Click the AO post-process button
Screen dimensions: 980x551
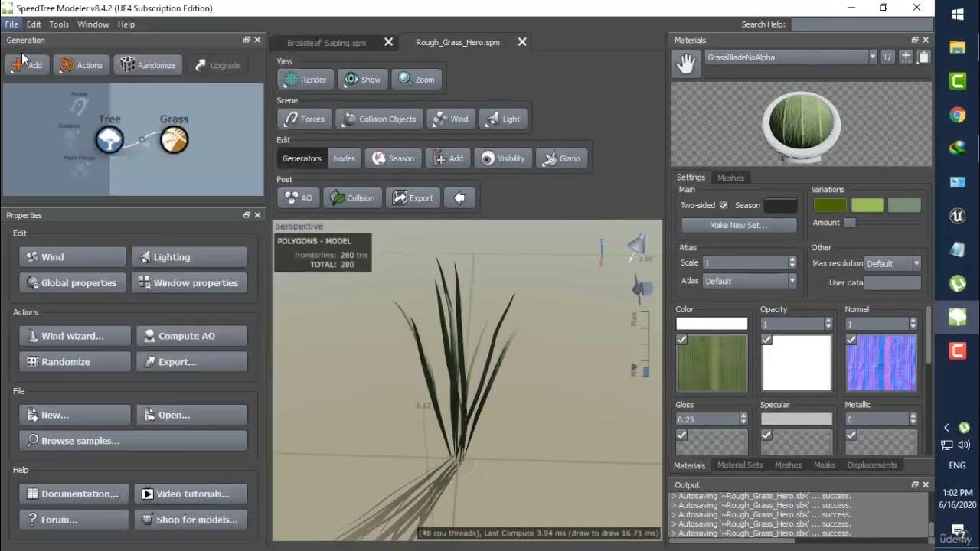click(x=298, y=198)
